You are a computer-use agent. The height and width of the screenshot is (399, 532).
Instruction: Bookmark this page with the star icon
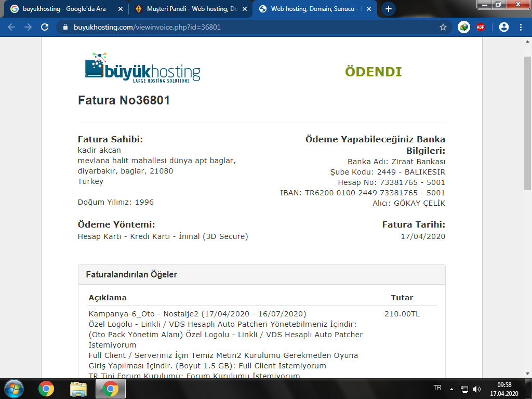[443, 27]
